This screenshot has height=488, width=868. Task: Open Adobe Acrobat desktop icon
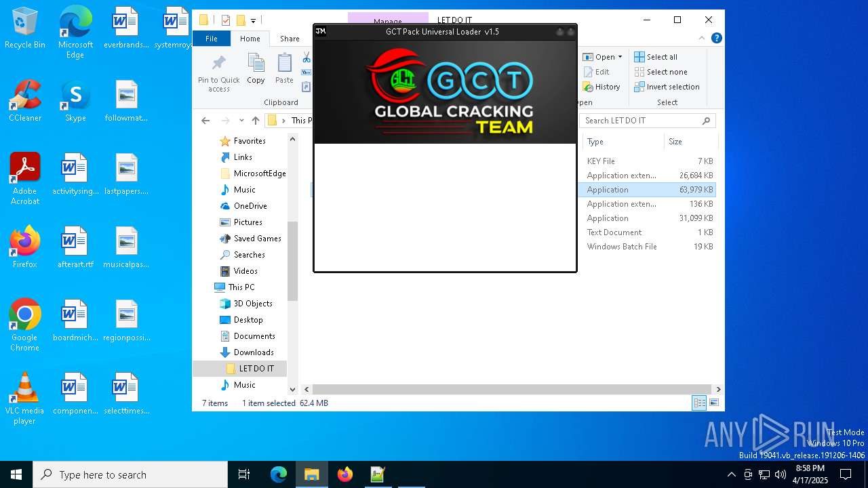pos(24,179)
